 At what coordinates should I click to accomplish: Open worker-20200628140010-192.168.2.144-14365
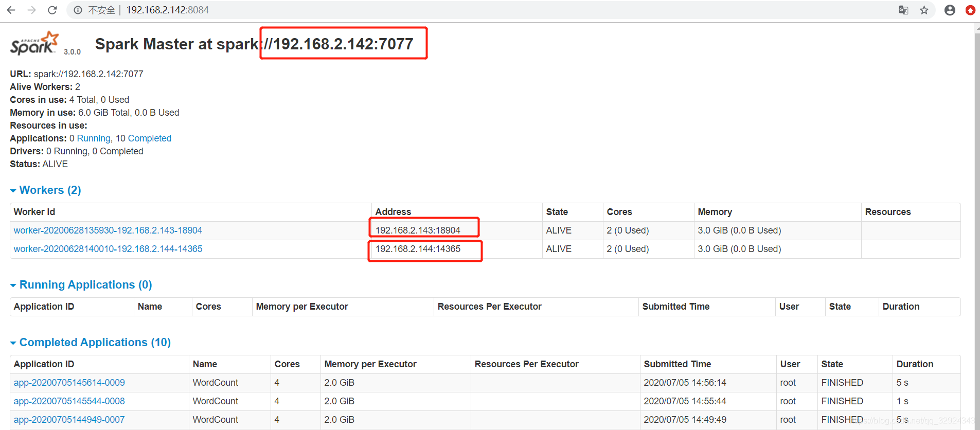click(108, 249)
